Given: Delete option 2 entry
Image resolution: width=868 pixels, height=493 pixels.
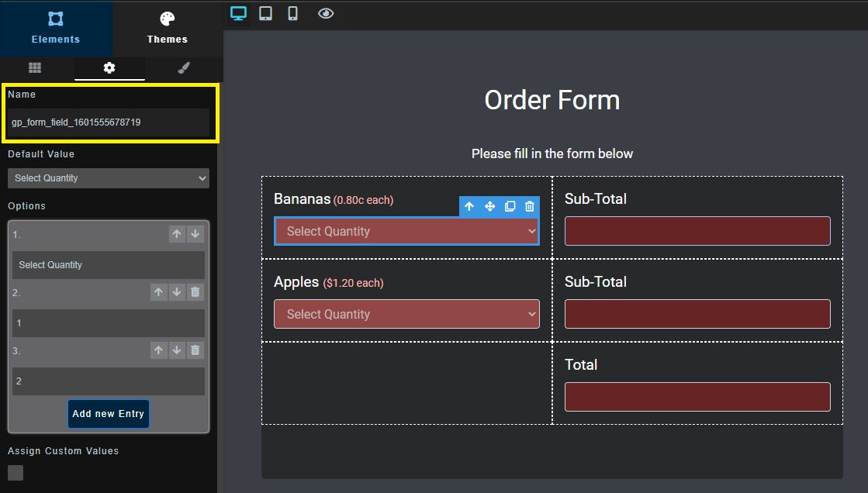Looking at the screenshot, I should (195, 292).
